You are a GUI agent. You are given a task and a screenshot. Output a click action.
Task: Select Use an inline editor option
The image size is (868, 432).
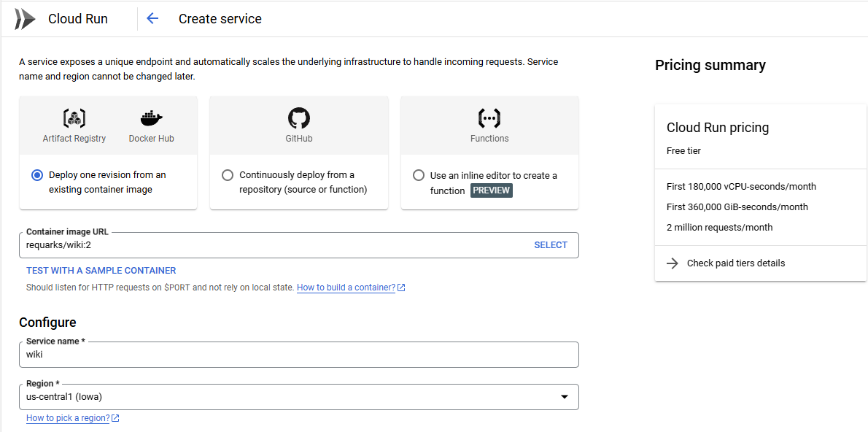coord(419,175)
